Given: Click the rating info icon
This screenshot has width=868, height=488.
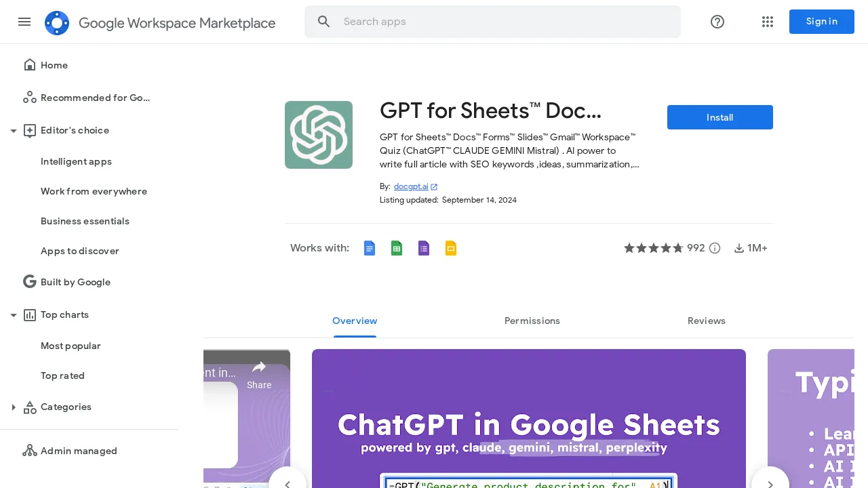Looking at the screenshot, I should 715,248.
